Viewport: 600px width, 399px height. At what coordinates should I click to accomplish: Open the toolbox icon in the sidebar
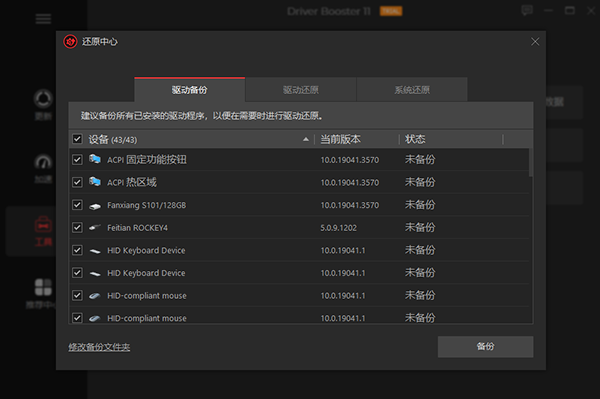coord(43,225)
